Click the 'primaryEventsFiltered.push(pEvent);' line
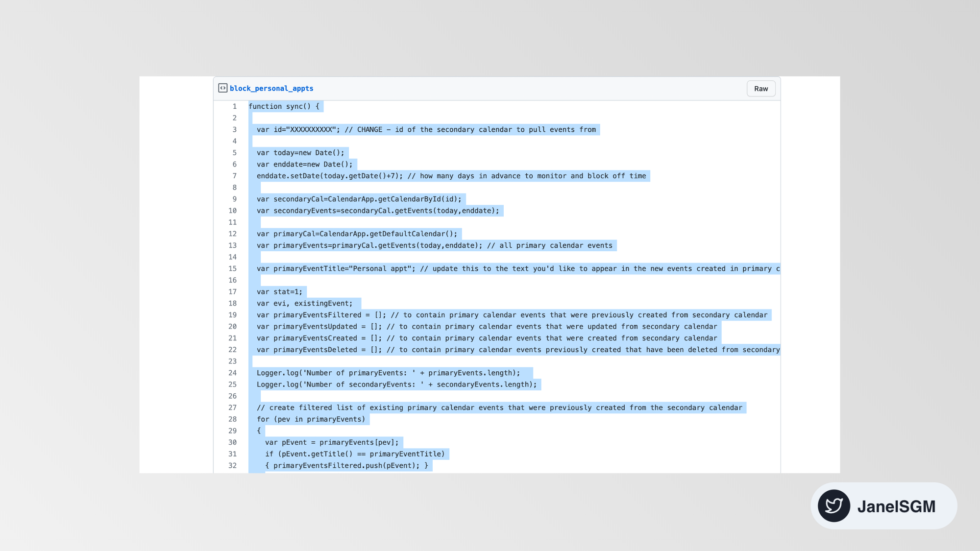 click(347, 466)
